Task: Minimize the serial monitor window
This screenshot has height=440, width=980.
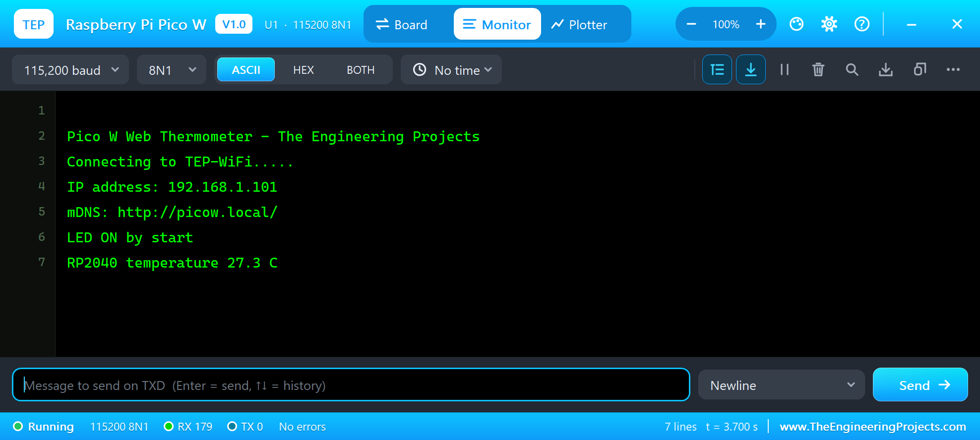Action: pyautogui.click(x=912, y=24)
